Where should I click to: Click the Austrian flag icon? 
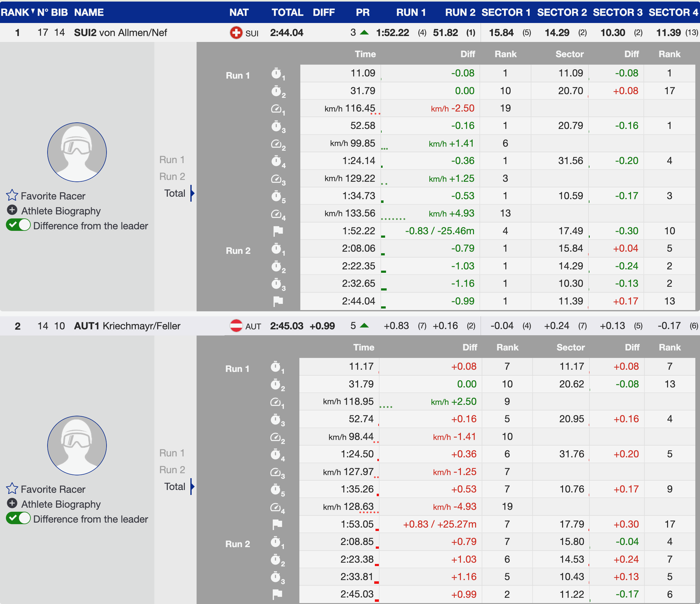(236, 326)
